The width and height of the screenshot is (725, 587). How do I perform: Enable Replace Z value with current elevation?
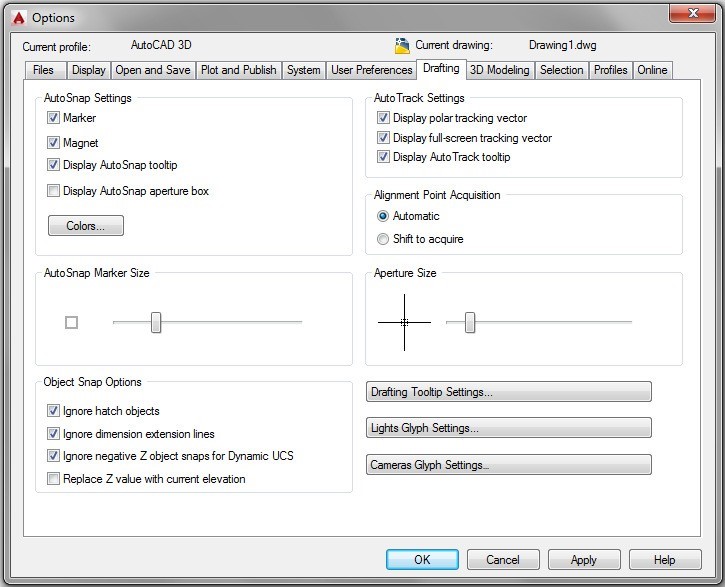(x=53, y=478)
